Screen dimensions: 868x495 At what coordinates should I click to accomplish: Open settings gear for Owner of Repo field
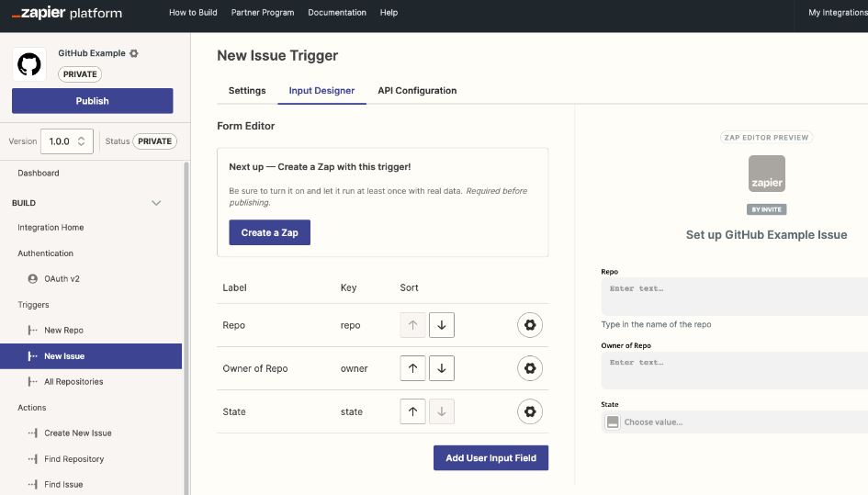pyautogui.click(x=530, y=368)
